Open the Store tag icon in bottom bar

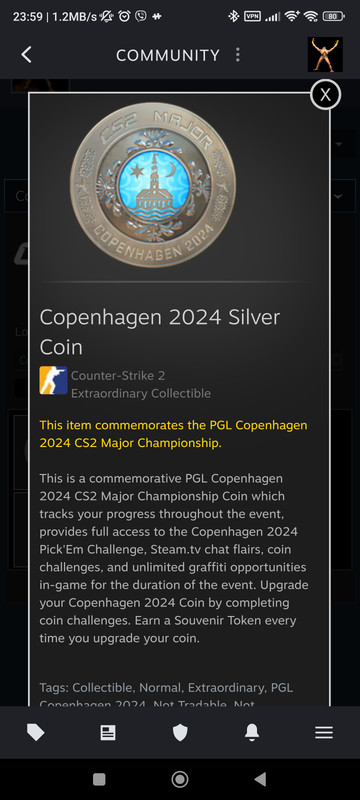pyautogui.click(x=36, y=733)
